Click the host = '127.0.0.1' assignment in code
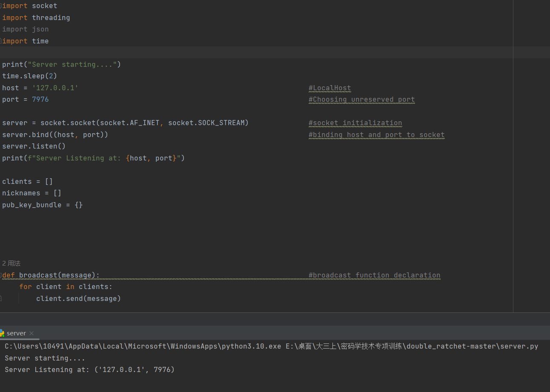The height and width of the screenshot is (392, 550). click(x=40, y=88)
